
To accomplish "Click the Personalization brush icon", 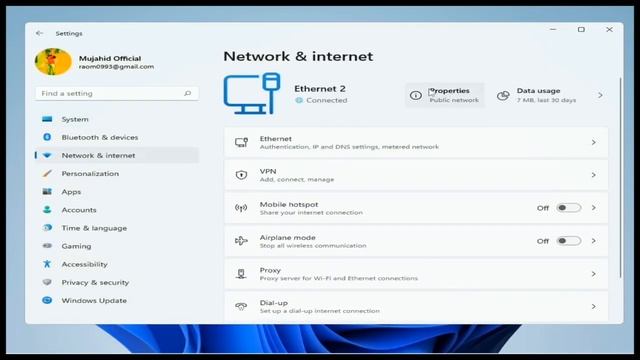I will (47, 173).
